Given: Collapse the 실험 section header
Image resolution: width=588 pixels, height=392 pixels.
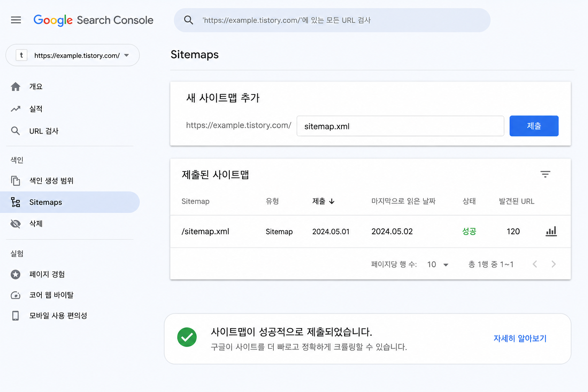Looking at the screenshot, I should coord(17,253).
